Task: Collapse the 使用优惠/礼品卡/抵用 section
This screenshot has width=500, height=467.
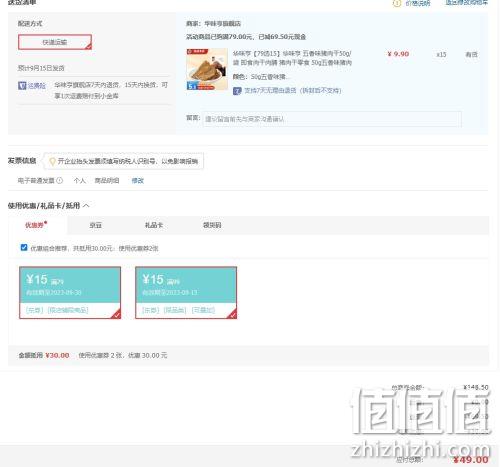Action: [x=86, y=206]
